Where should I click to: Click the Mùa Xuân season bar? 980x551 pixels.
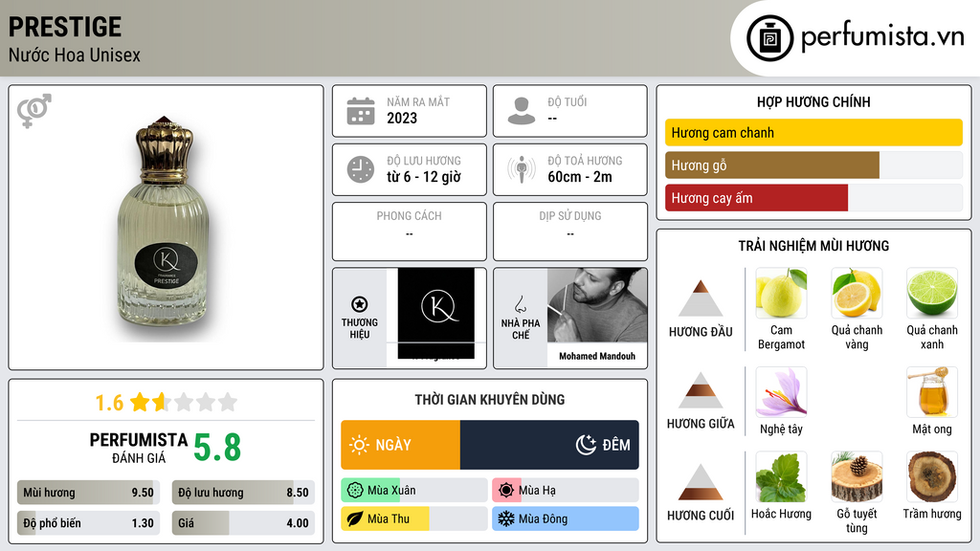point(414,491)
